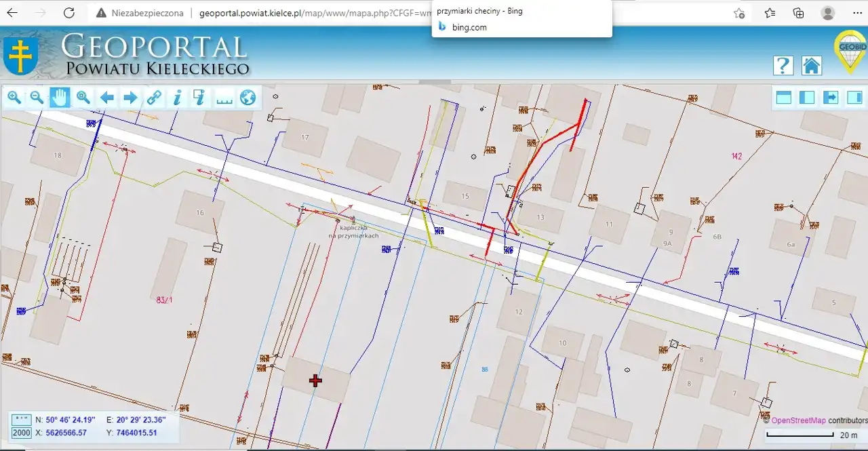Screen dimensions: 868x451
Task: Select the zoom in magnifier tool
Action: click(14, 98)
